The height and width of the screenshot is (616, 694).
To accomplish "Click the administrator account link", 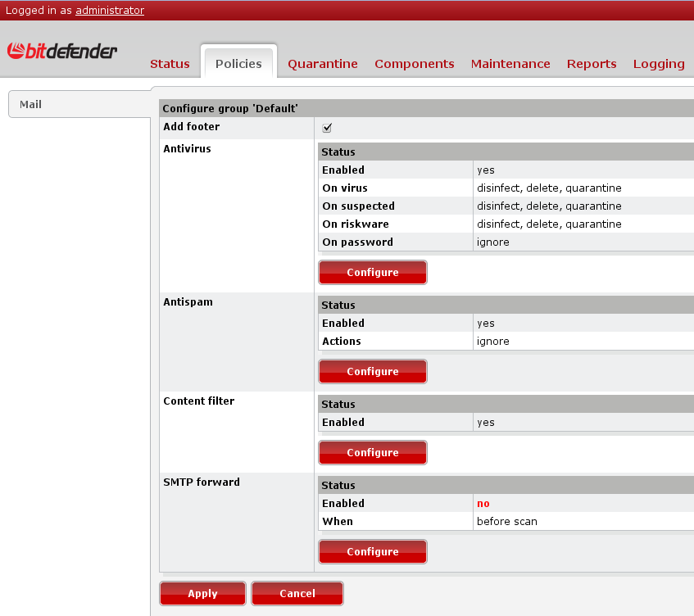I will pos(110,11).
